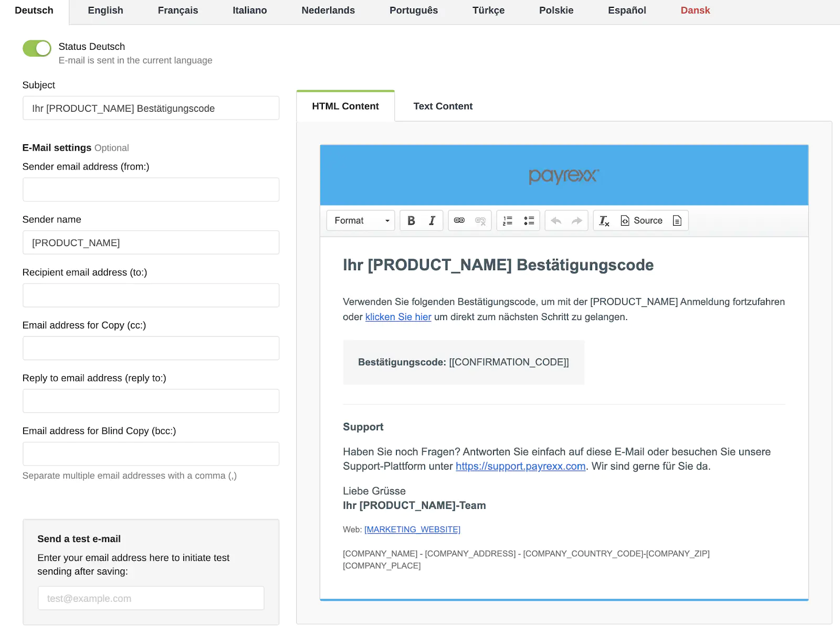This screenshot has height=626, width=840.
Task: Click the unlink icon in the toolbar
Action: pyautogui.click(x=480, y=221)
